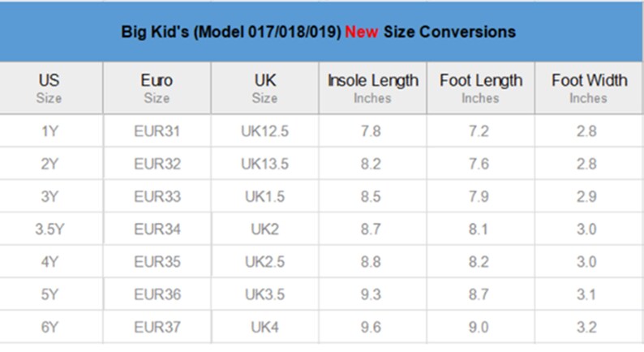The height and width of the screenshot is (352, 644).
Task: Select the EUR37 cell
Action: point(157,328)
